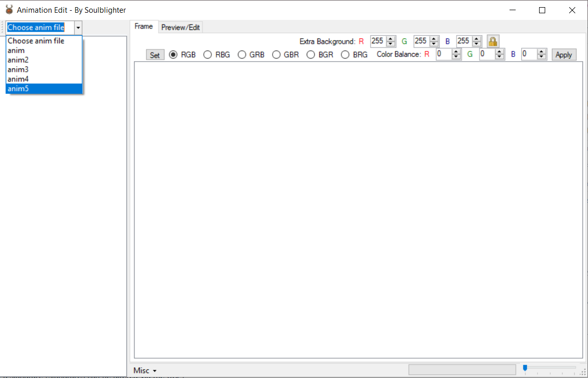This screenshot has width=588, height=378.
Task: Pick the BRG channel order option
Action: pos(345,55)
